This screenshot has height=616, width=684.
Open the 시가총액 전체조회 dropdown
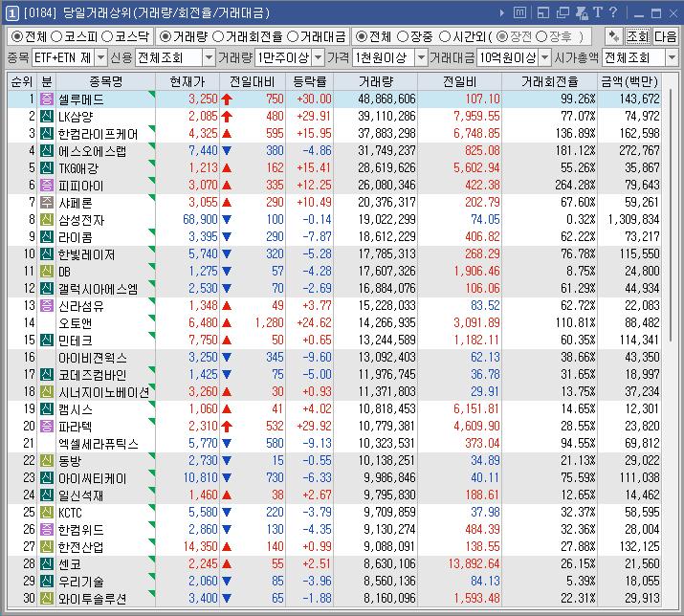click(x=672, y=57)
